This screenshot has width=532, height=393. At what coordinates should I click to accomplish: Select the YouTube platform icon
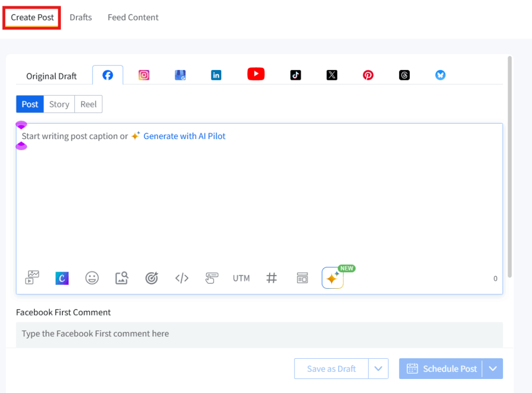point(256,74)
